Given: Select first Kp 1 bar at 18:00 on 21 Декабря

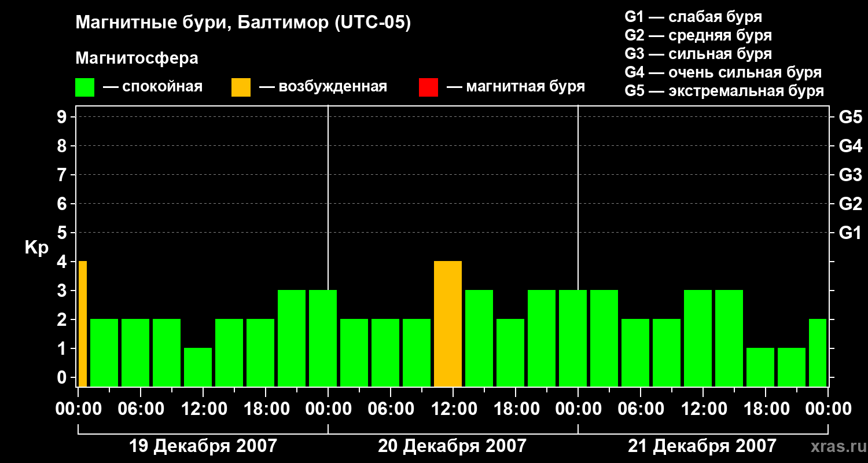Looking at the screenshot, I should [x=760, y=367].
